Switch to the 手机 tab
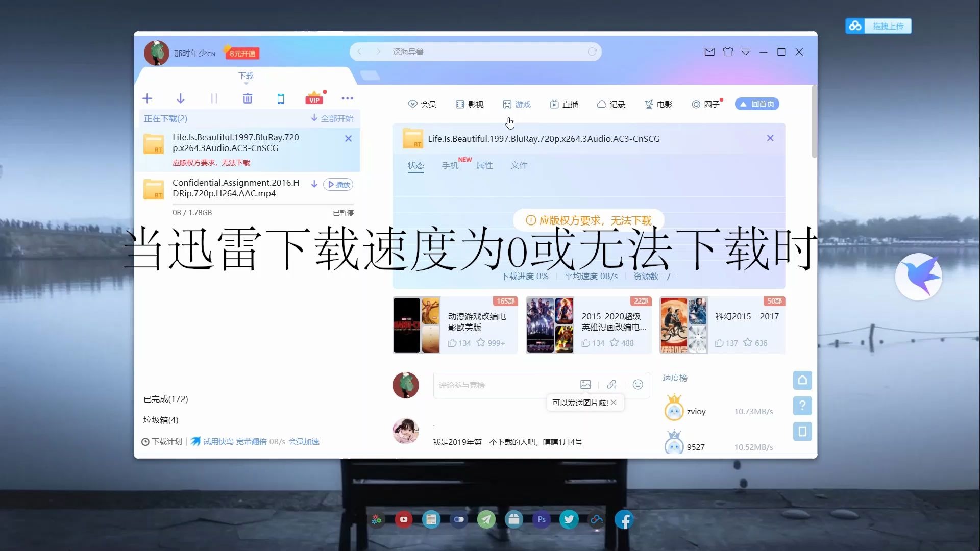The width and height of the screenshot is (980, 551). [450, 165]
